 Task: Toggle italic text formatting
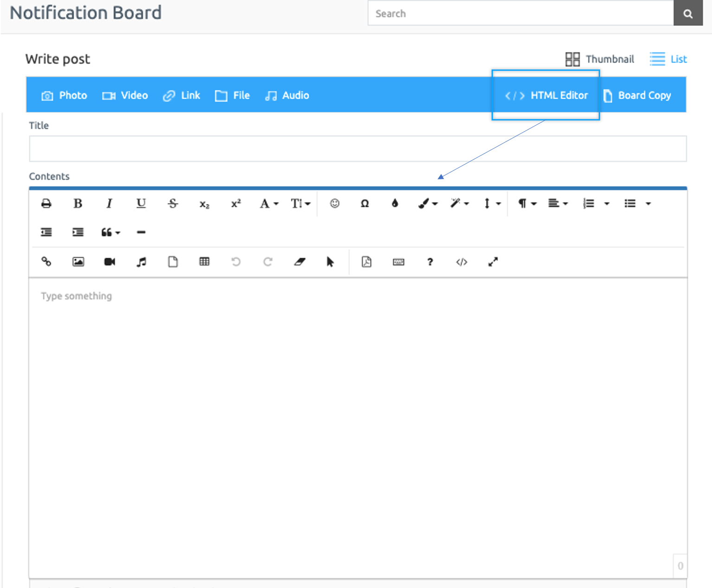click(109, 204)
